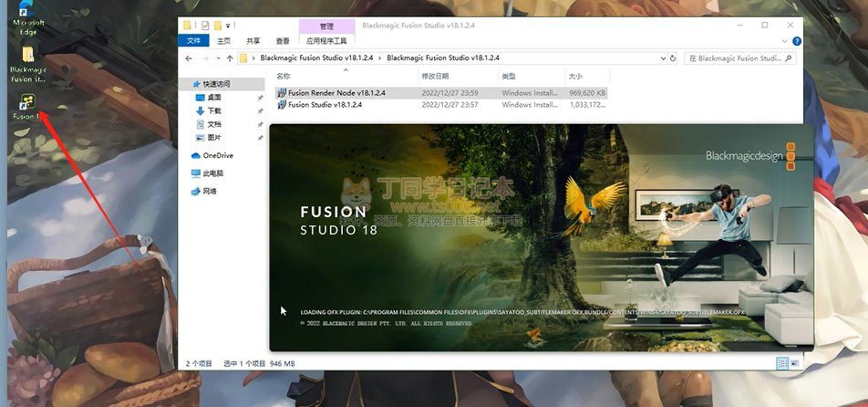Click the magnifier icon in the search box
Image resolution: width=868 pixels, height=407 pixels.
(x=789, y=58)
